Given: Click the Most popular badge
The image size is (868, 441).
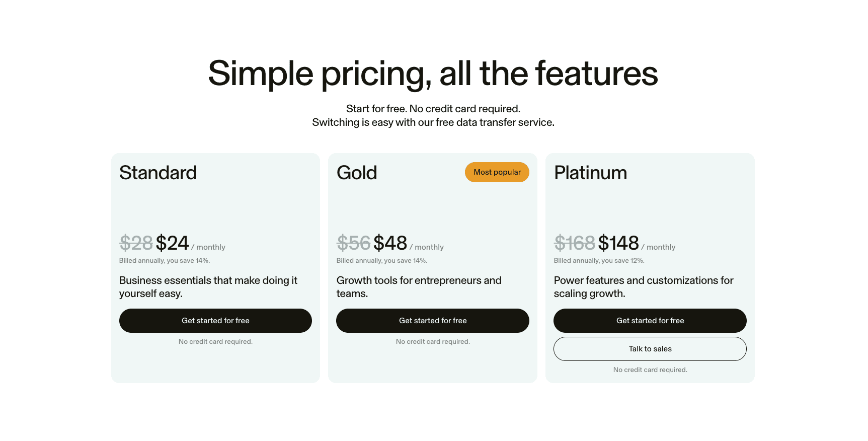Looking at the screenshot, I should point(497,172).
